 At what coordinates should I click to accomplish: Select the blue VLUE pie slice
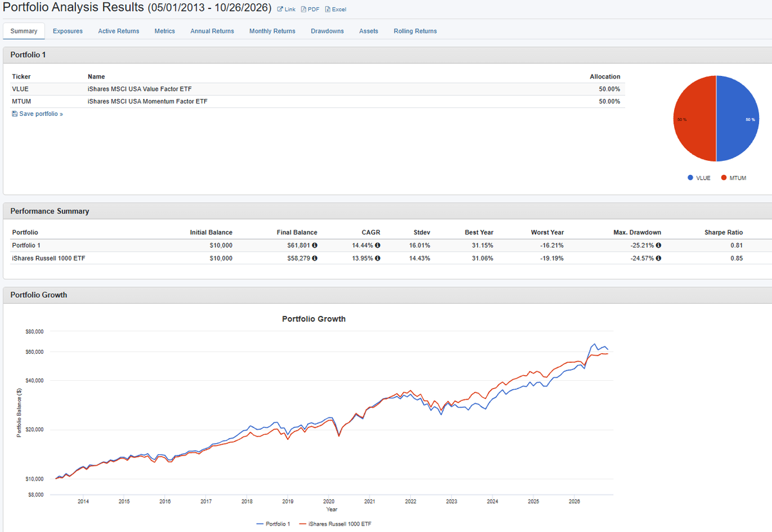(737, 118)
